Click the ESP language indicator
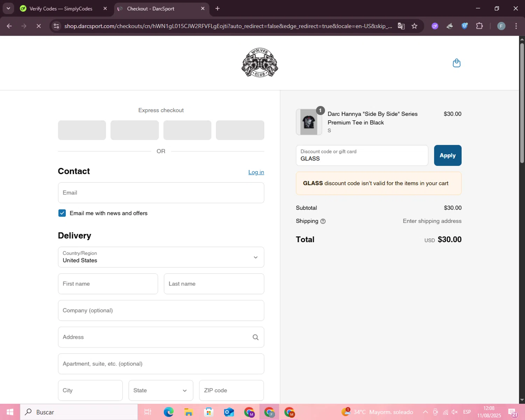525x420 pixels. pyautogui.click(x=467, y=412)
